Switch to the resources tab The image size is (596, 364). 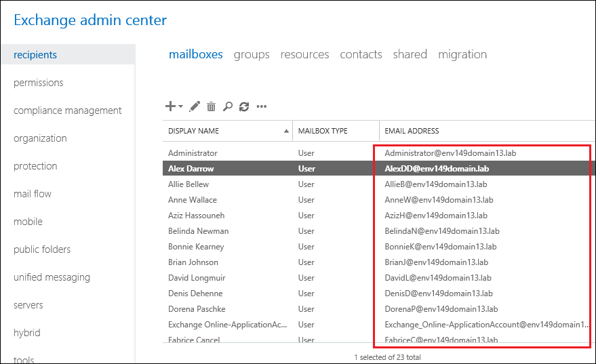305,54
